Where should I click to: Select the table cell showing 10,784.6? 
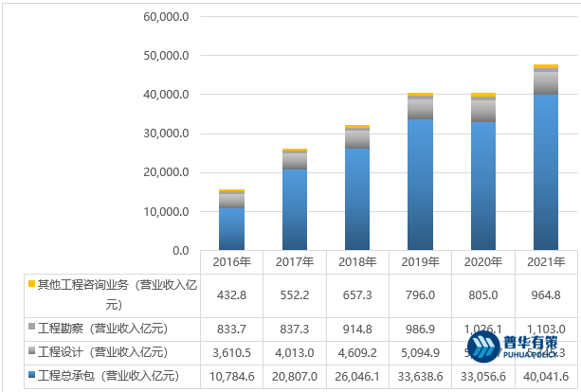[x=231, y=377]
